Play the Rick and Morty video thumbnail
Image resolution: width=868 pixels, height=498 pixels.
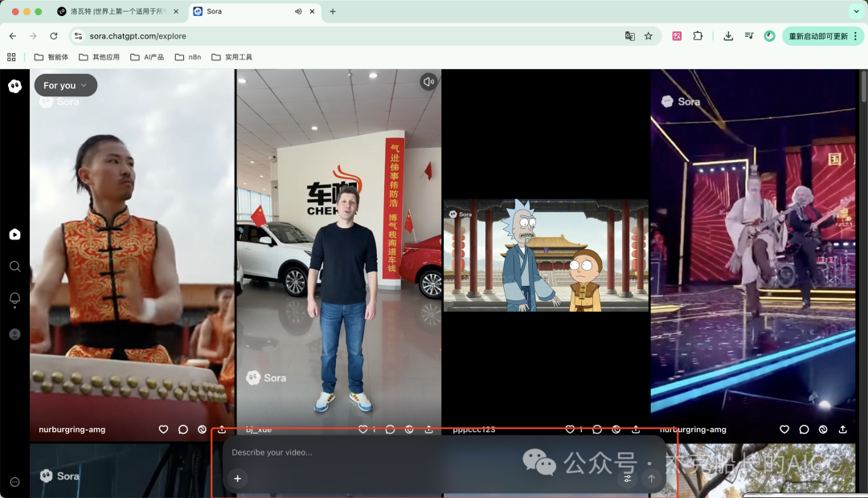point(546,255)
